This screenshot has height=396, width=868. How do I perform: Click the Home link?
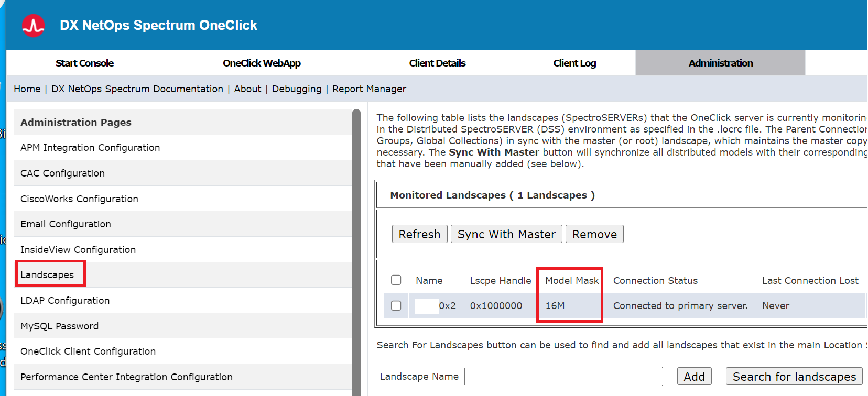pos(27,89)
